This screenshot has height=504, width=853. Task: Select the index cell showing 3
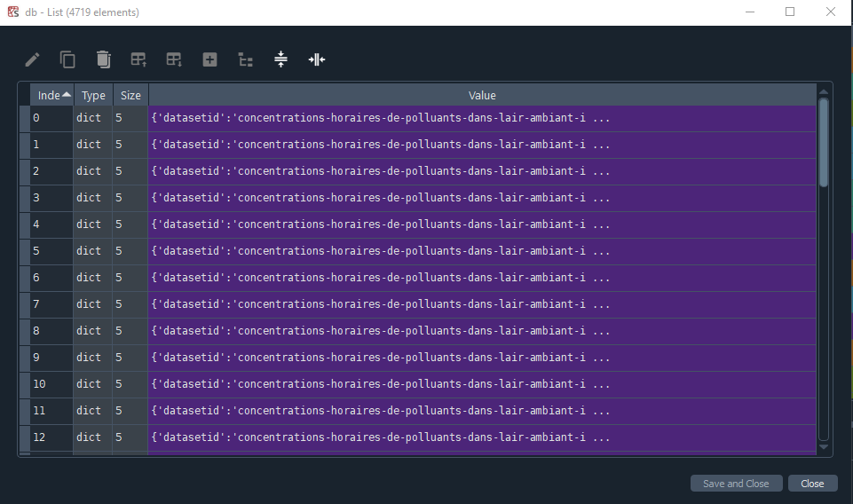pyautogui.click(x=51, y=198)
